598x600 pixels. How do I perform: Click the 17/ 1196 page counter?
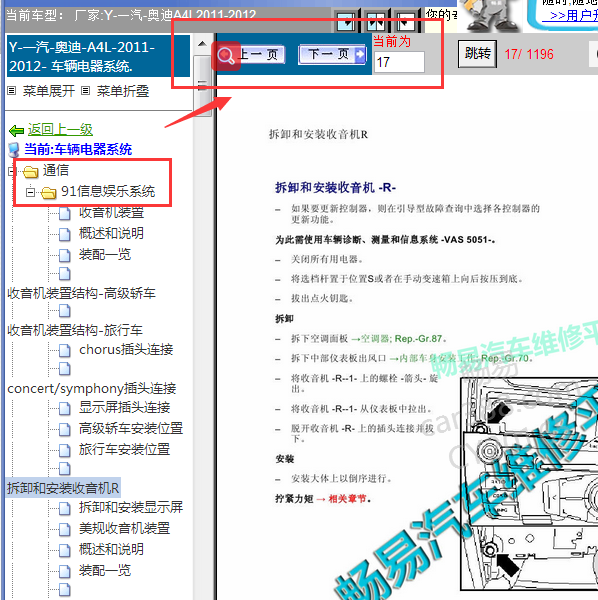coord(529,54)
